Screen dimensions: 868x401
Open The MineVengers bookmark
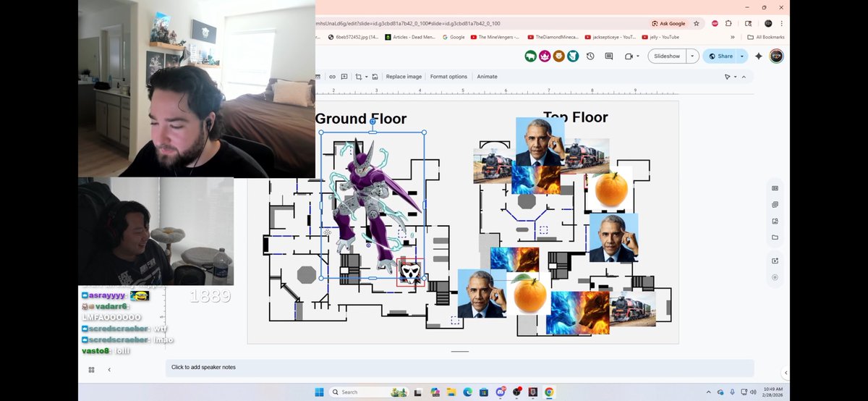pyautogui.click(x=496, y=37)
